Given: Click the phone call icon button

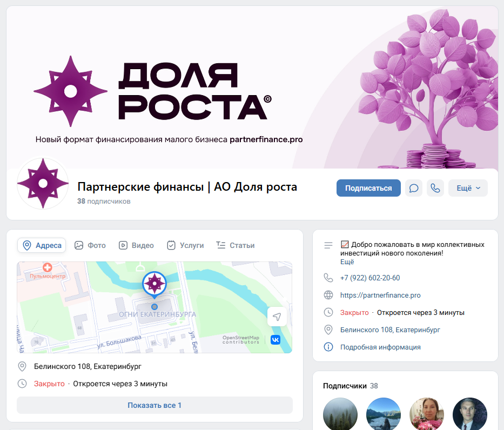Looking at the screenshot, I should (435, 188).
